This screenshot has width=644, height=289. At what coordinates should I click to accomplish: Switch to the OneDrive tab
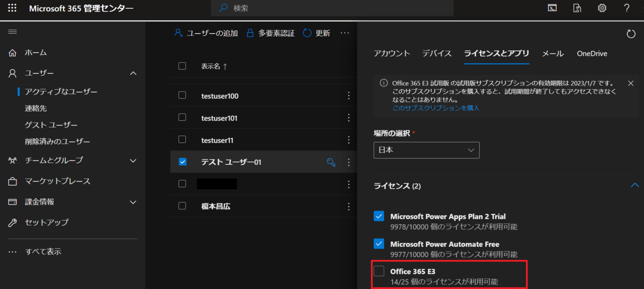pos(592,53)
